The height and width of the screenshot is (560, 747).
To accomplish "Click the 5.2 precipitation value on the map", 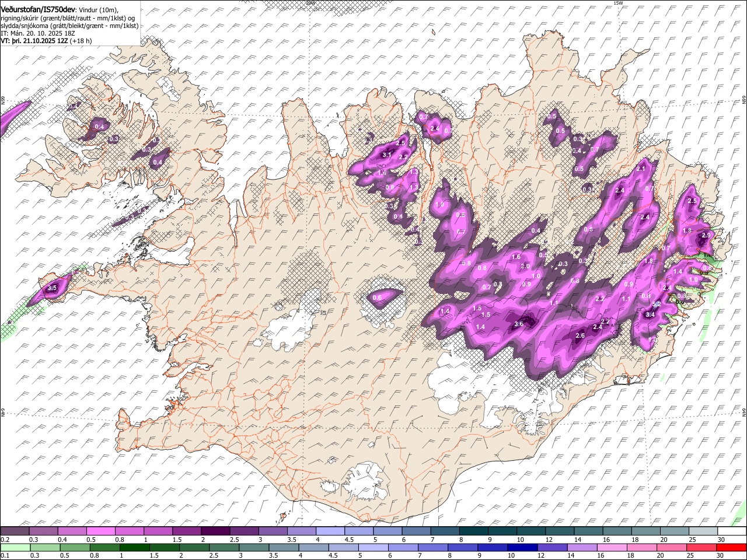I will pos(656,304).
